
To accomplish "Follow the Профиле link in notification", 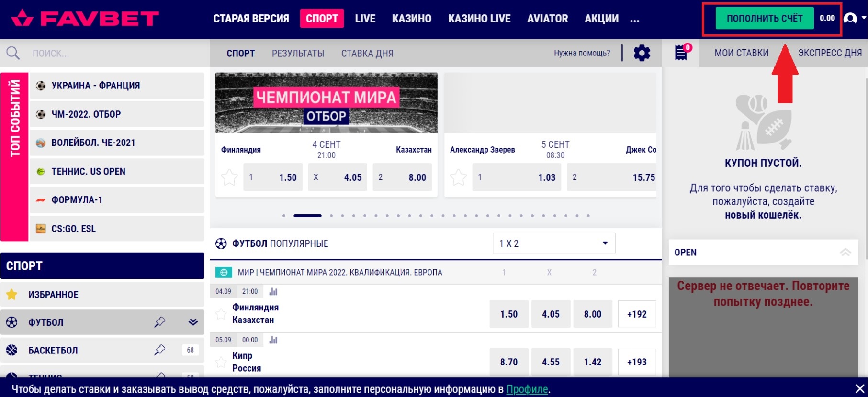I will [527, 389].
